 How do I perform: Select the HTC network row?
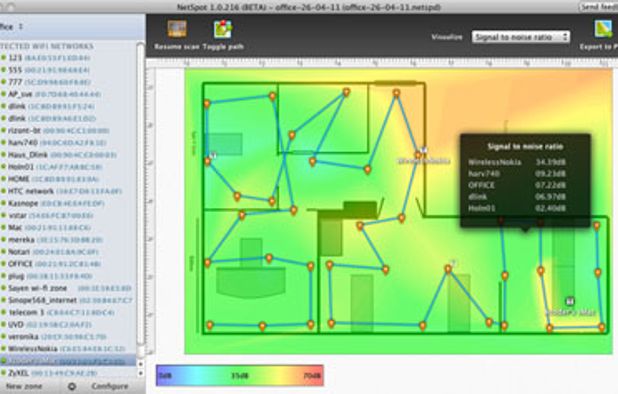click(x=69, y=191)
